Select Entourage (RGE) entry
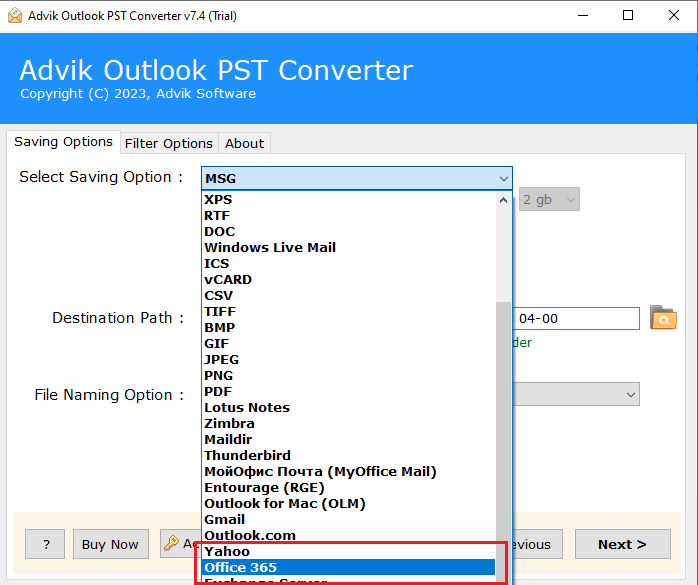The image size is (698, 585). tap(349, 488)
